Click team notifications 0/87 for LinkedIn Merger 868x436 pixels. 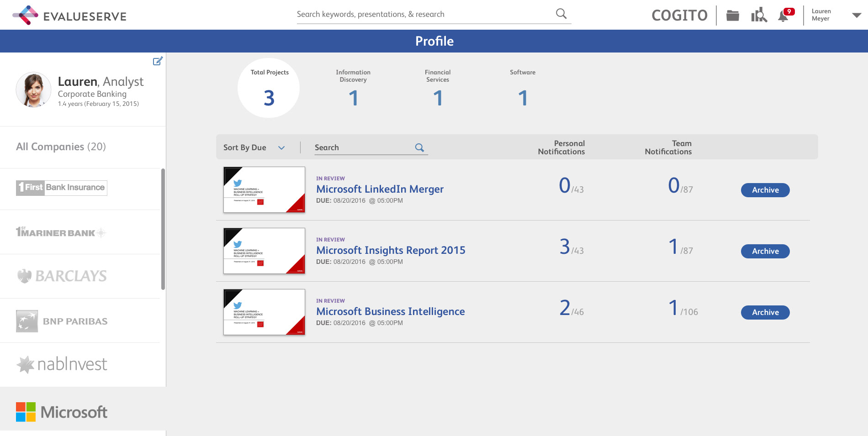point(680,186)
